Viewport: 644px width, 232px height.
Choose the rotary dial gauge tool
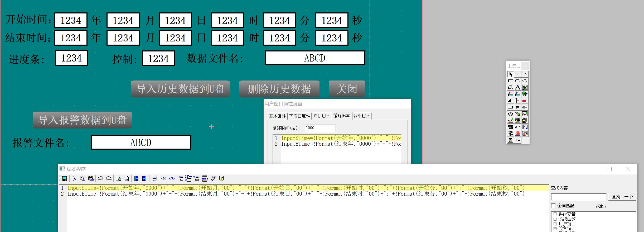511,114
